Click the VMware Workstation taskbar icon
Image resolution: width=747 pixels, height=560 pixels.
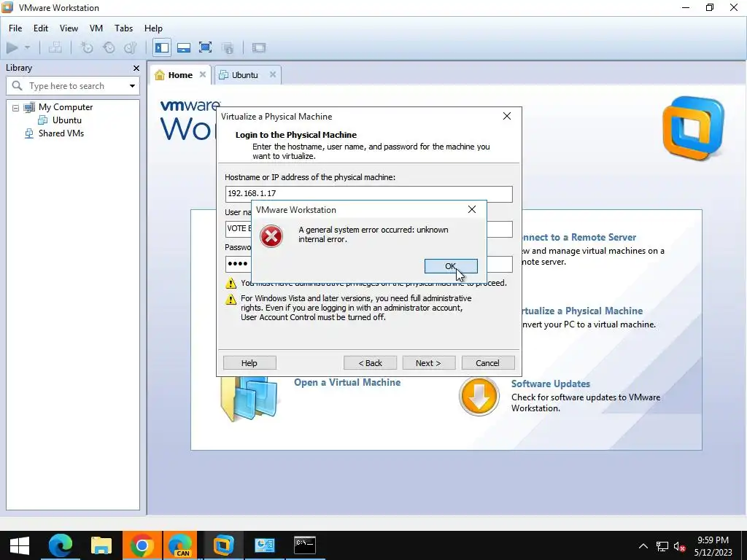[223, 545]
